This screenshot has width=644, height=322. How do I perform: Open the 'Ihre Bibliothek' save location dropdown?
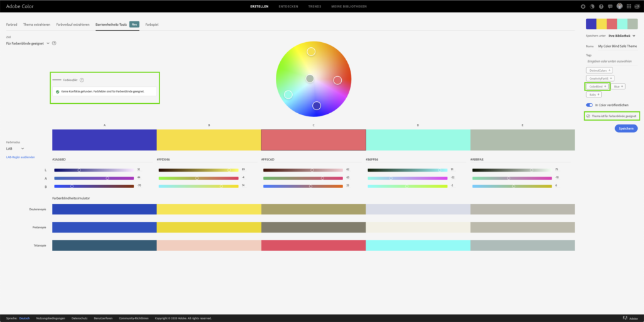click(614, 36)
